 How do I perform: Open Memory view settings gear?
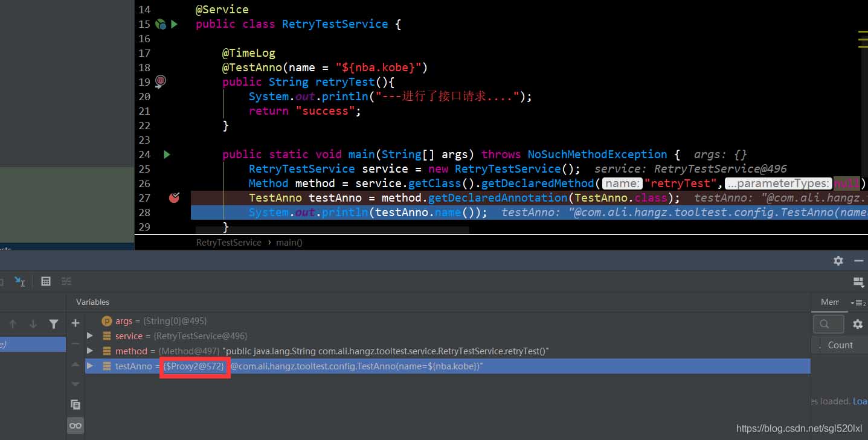(858, 324)
